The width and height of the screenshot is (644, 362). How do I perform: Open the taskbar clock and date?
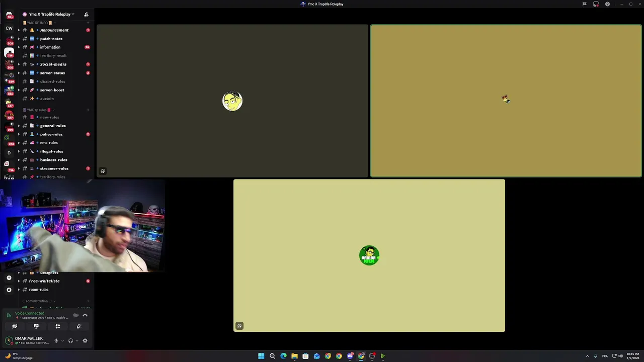632,356
